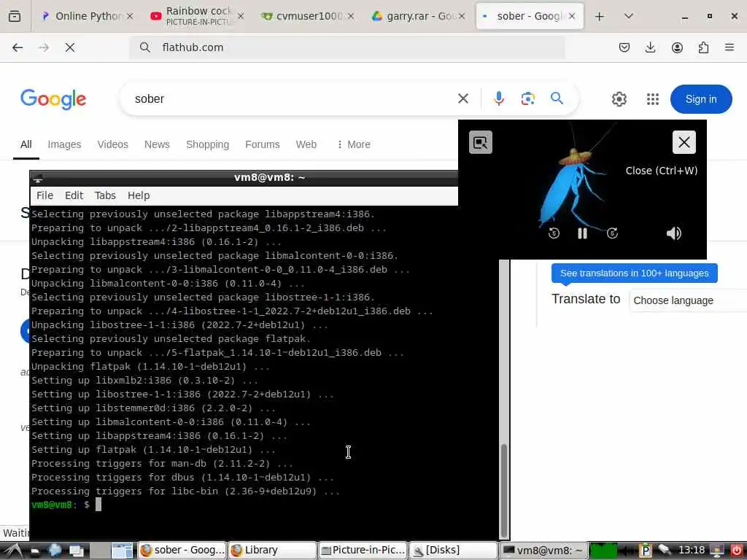747x560 pixels.
Task: Close the Online Python tab
Action: pyautogui.click(x=130, y=16)
